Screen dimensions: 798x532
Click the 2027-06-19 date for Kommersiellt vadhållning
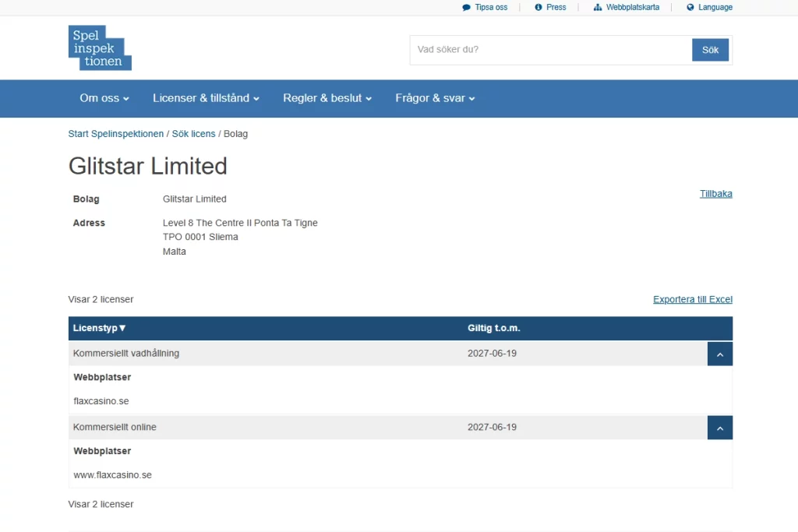point(493,354)
